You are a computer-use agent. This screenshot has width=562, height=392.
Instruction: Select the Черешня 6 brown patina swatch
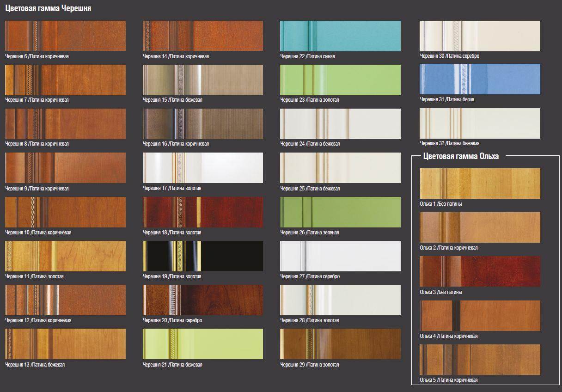tap(65, 36)
